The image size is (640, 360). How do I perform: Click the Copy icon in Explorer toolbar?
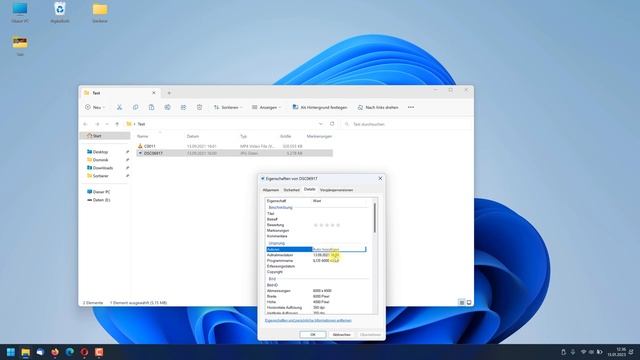pyautogui.click(x=135, y=107)
